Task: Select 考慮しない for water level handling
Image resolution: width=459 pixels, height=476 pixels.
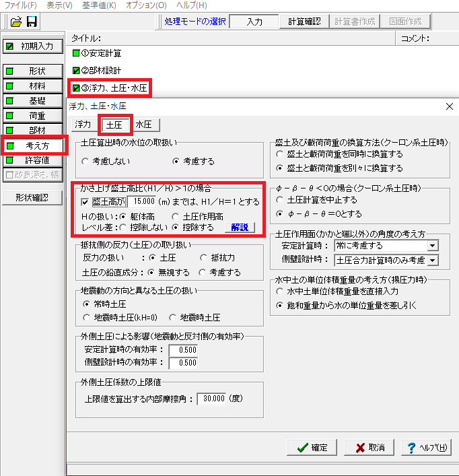Action: click(85, 162)
